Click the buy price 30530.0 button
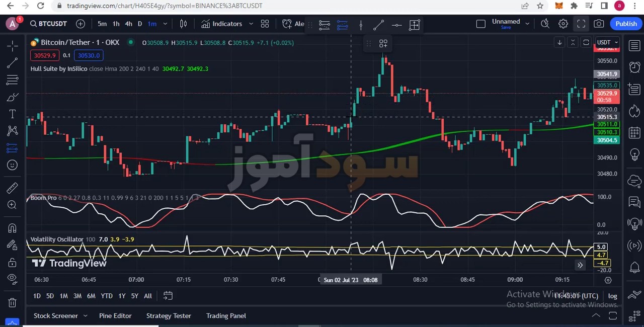 tap(89, 55)
